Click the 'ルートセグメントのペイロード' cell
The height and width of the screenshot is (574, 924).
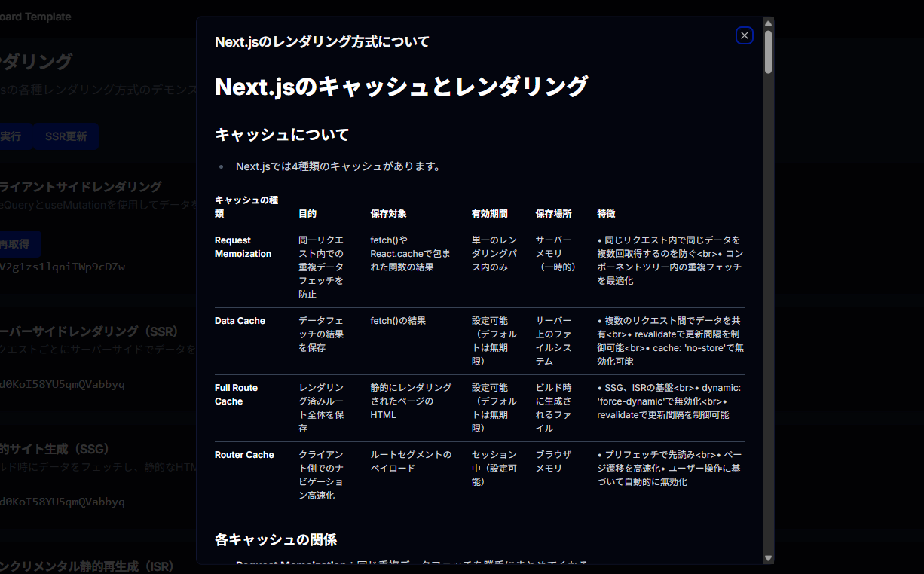coord(411,462)
